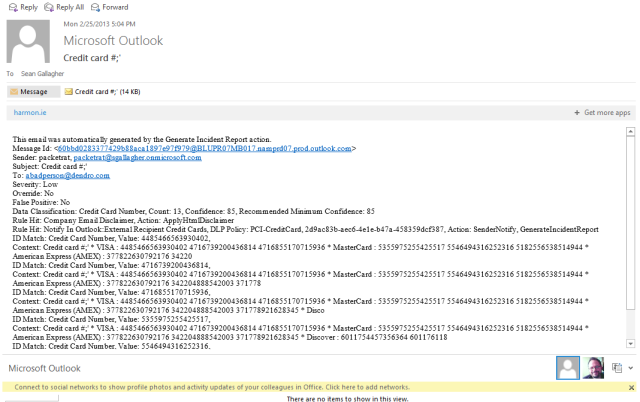The width and height of the screenshot is (640, 402).
Task: Select Sean Gallagher's photo in people pane
Action: [593, 368]
